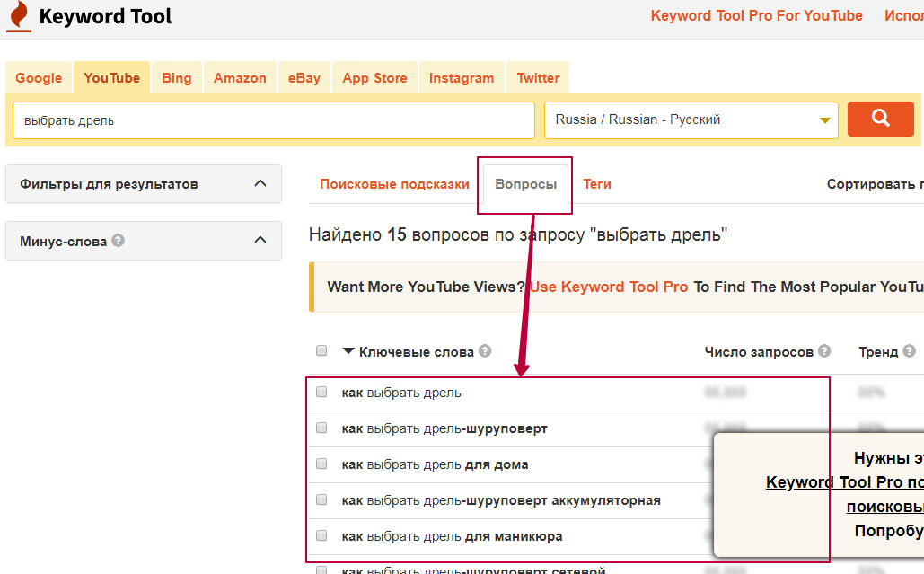
Task: Switch to Поисковые подсказки view
Action: (x=394, y=183)
